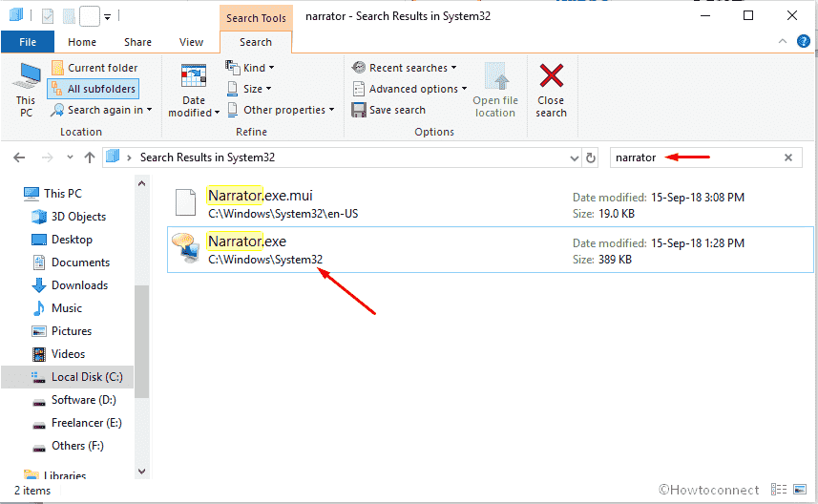Click the This PC search location icon
The width and height of the screenshot is (818, 504).
[x=26, y=76]
